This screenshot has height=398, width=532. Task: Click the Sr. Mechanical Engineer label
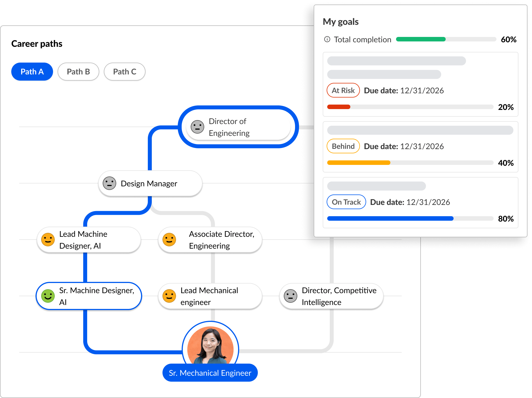click(210, 373)
